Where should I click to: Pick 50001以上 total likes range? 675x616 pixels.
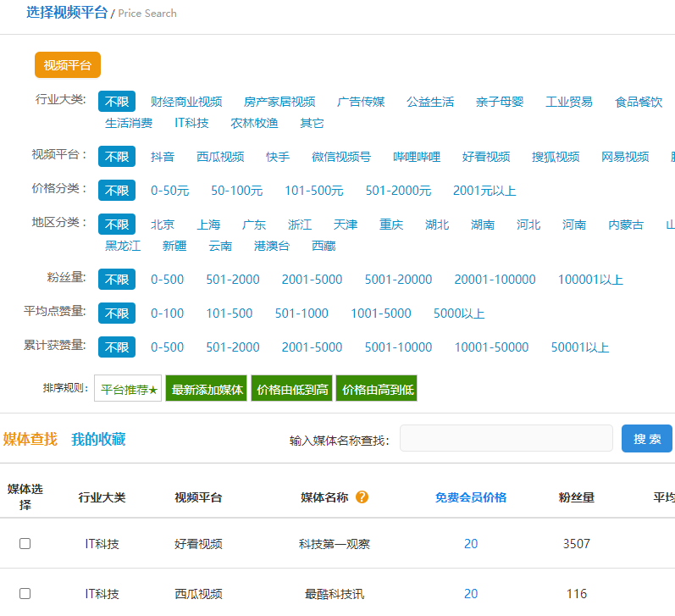pyautogui.click(x=580, y=347)
